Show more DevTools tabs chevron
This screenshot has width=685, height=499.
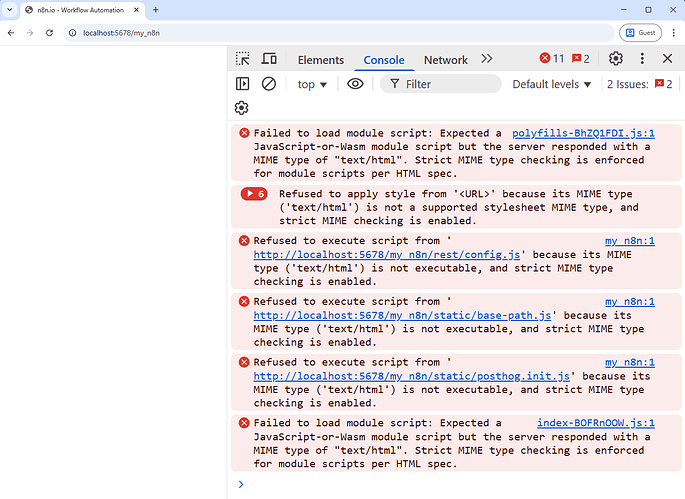487,59
